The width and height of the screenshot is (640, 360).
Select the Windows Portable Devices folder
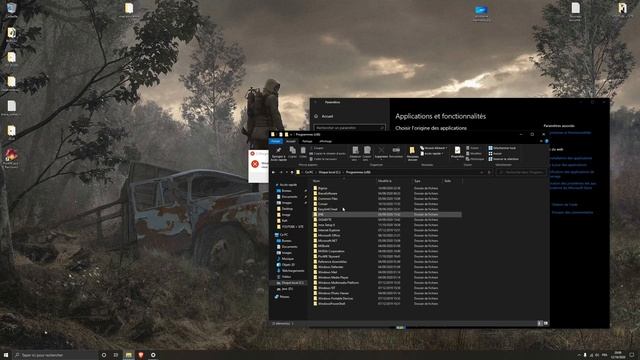[335, 298]
